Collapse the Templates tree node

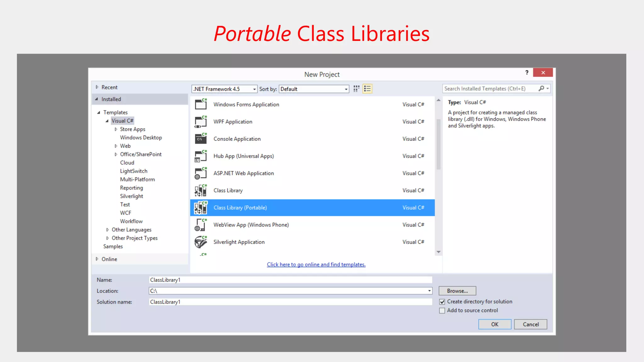tap(99, 112)
